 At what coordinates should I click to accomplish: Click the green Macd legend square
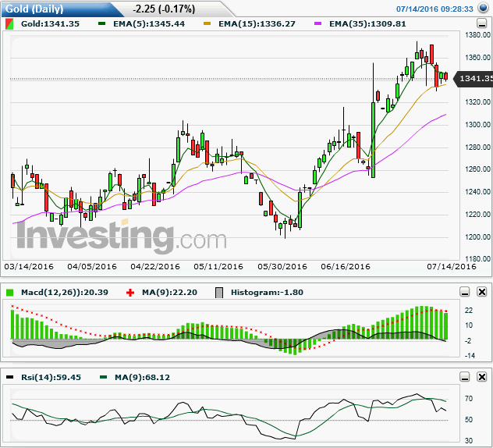[x=9, y=293]
